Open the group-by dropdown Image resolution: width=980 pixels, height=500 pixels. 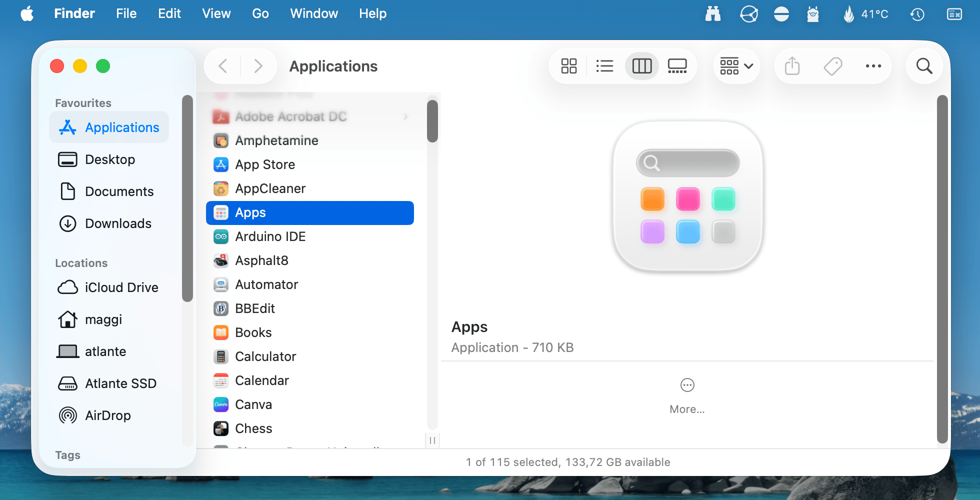click(736, 66)
